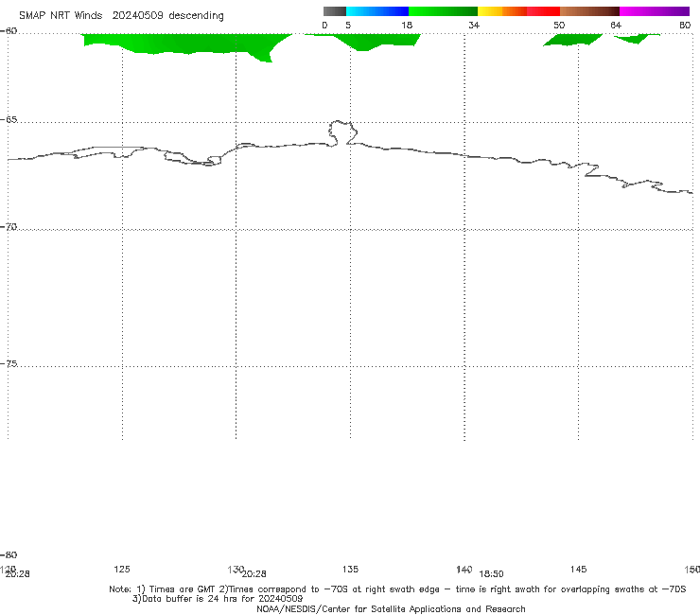Click the green 18–34 segment of color bar
The width and height of the screenshot is (700, 615).
(x=443, y=11)
